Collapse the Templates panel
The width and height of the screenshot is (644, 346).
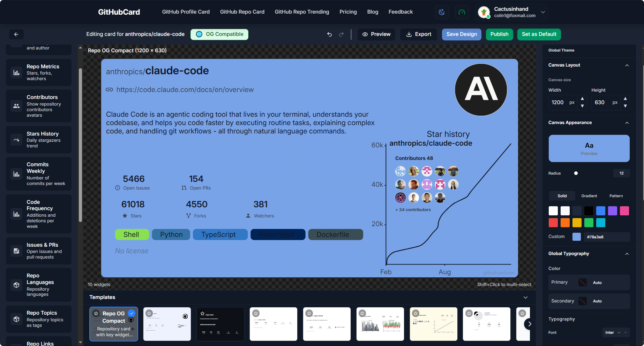(x=525, y=297)
